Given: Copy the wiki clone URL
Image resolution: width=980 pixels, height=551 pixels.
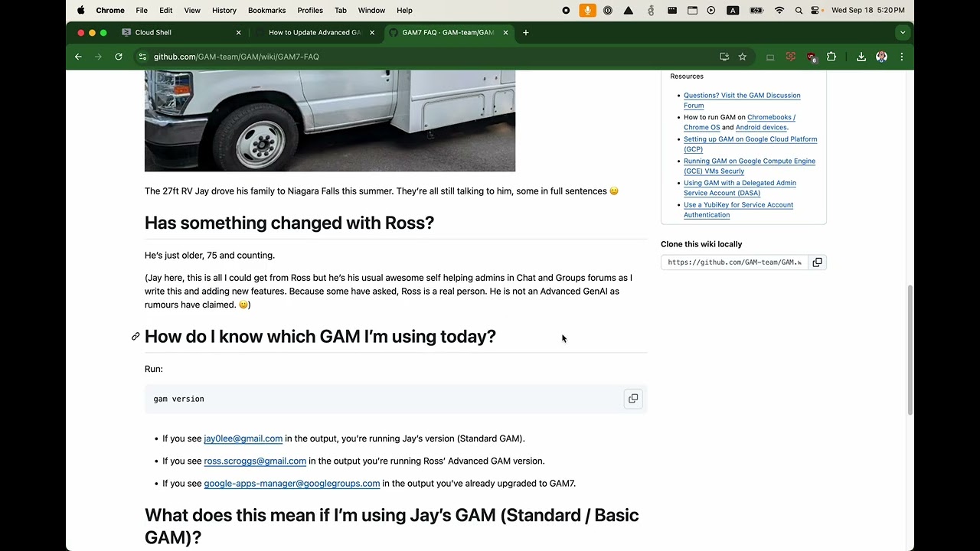Looking at the screenshot, I should [x=817, y=262].
